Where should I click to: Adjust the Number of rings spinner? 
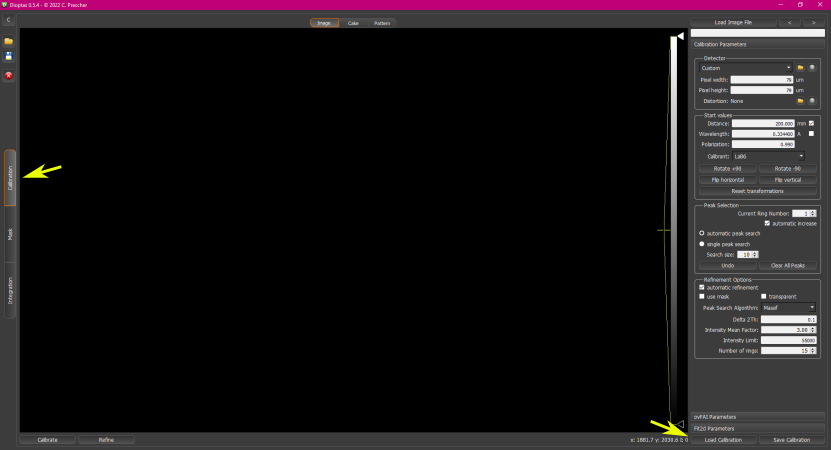tap(789, 351)
